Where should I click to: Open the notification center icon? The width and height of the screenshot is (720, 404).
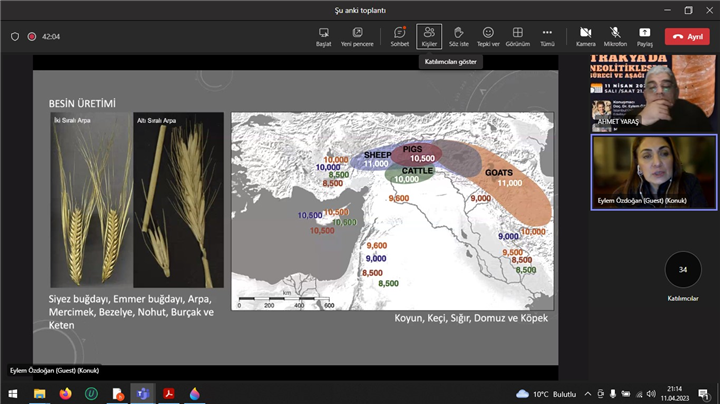pos(703,394)
